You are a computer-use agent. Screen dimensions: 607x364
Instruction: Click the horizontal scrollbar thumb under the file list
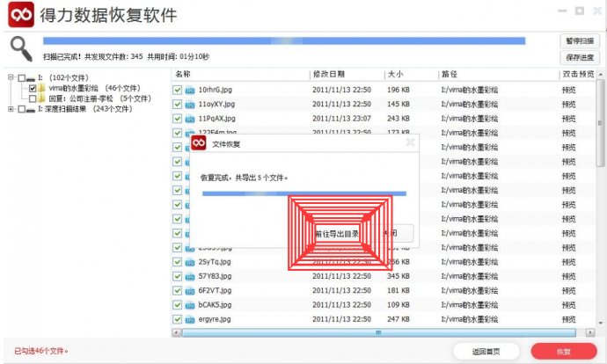pyautogui.click(x=378, y=332)
